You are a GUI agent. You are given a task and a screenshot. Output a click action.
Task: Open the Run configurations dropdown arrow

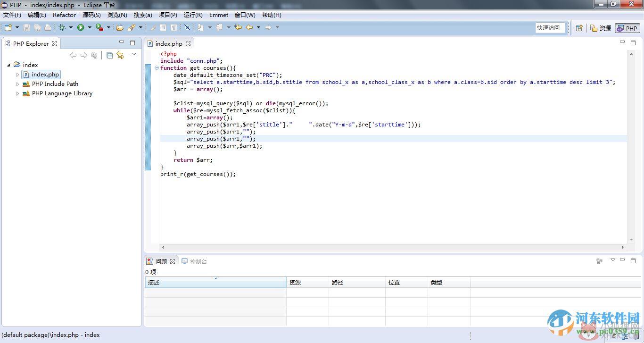click(x=90, y=27)
